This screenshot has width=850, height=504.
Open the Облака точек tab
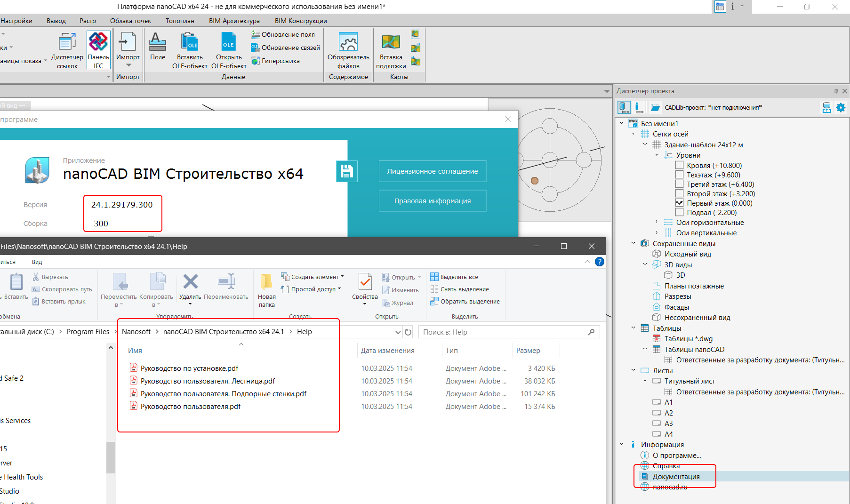click(130, 21)
